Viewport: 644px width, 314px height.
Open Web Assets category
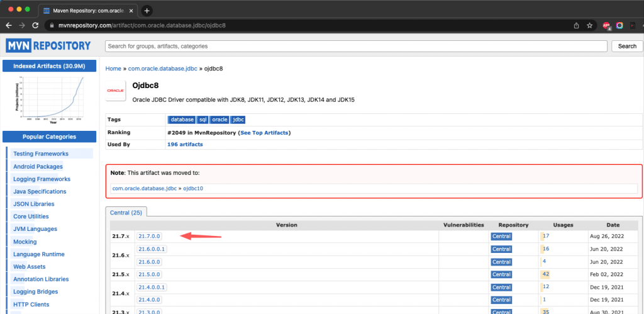click(x=29, y=267)
